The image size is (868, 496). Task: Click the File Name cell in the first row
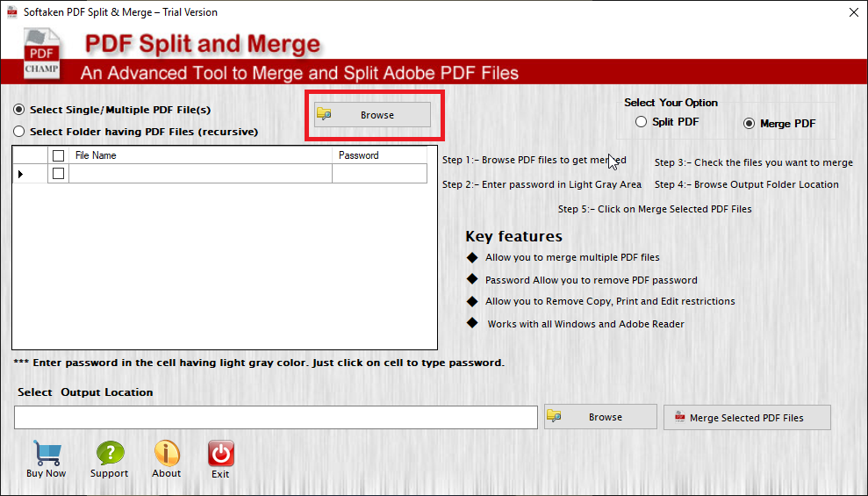200,174
